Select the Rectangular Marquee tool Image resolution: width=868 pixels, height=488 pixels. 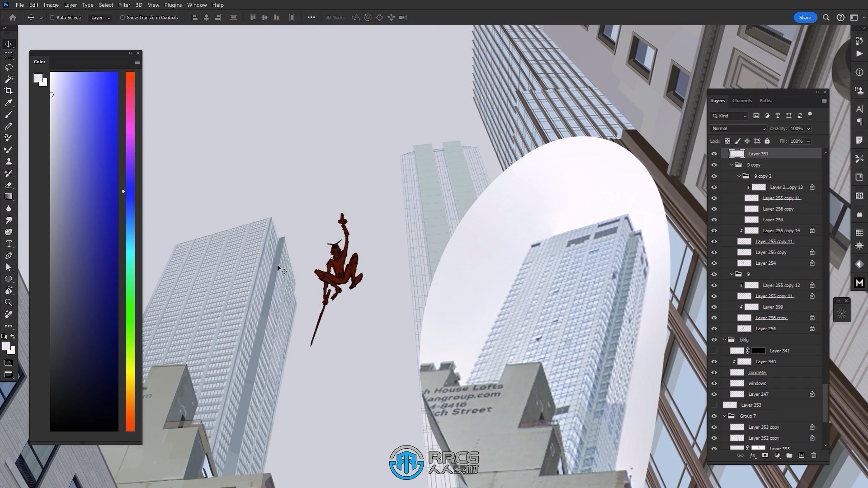point(9,56)
